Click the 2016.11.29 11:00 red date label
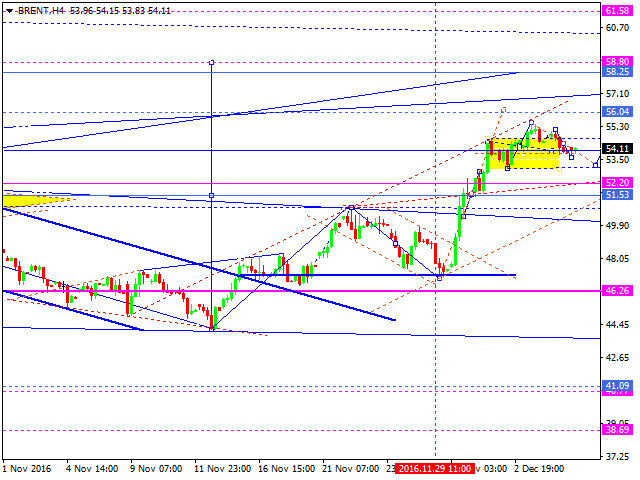 [x=435, y=469]
